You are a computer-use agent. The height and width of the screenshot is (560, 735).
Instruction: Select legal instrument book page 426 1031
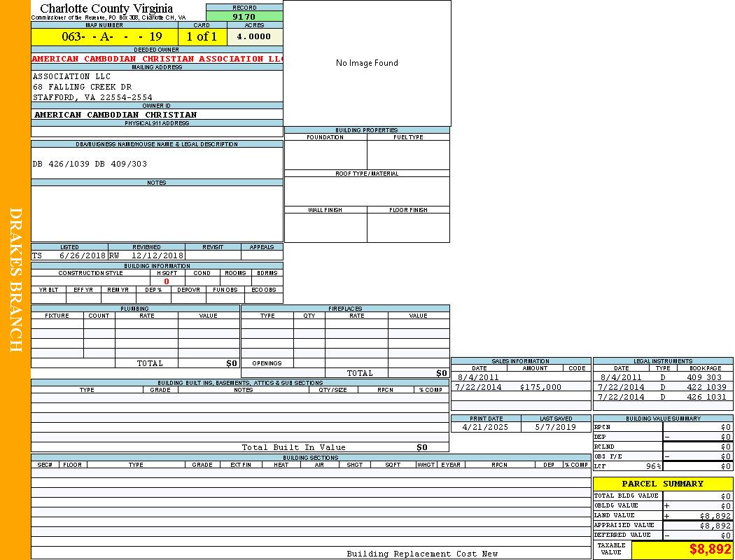[706, 397]
